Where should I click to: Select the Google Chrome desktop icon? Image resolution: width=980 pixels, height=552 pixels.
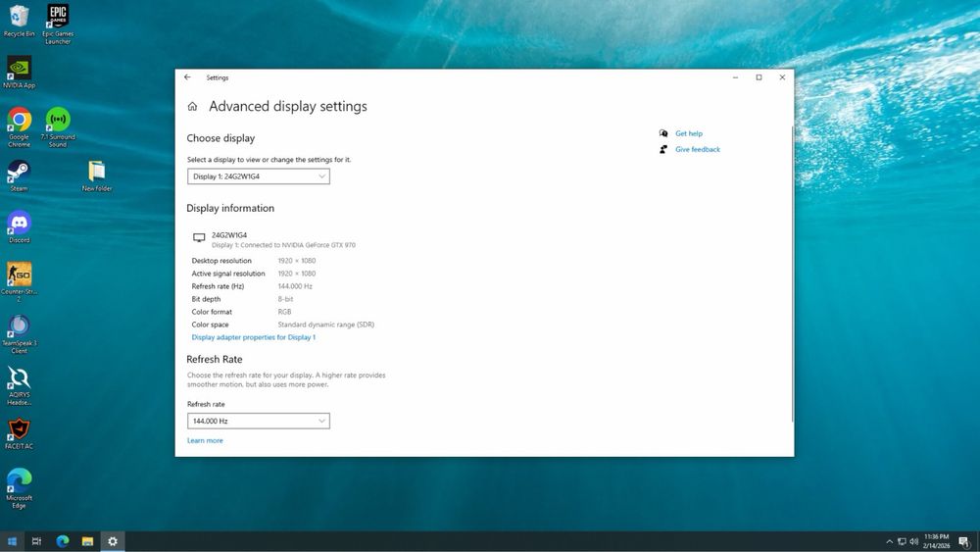coord(20,126)
